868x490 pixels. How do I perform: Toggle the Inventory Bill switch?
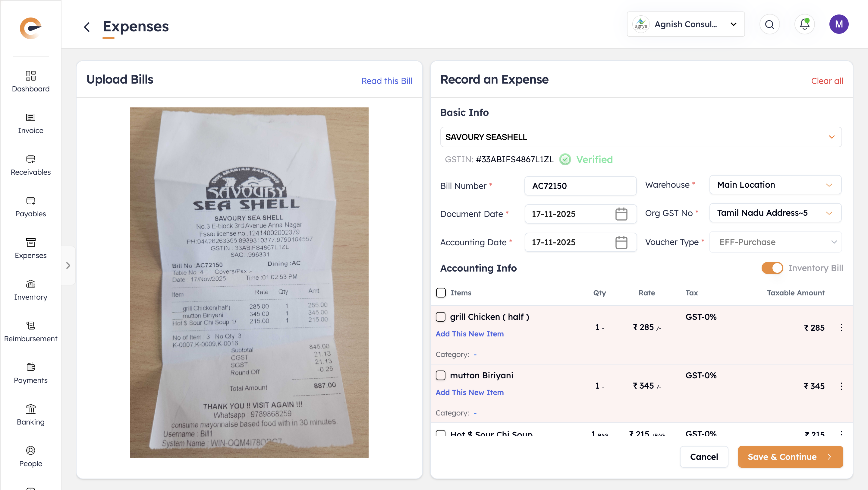pyautogui.click(x=772, y=268)
